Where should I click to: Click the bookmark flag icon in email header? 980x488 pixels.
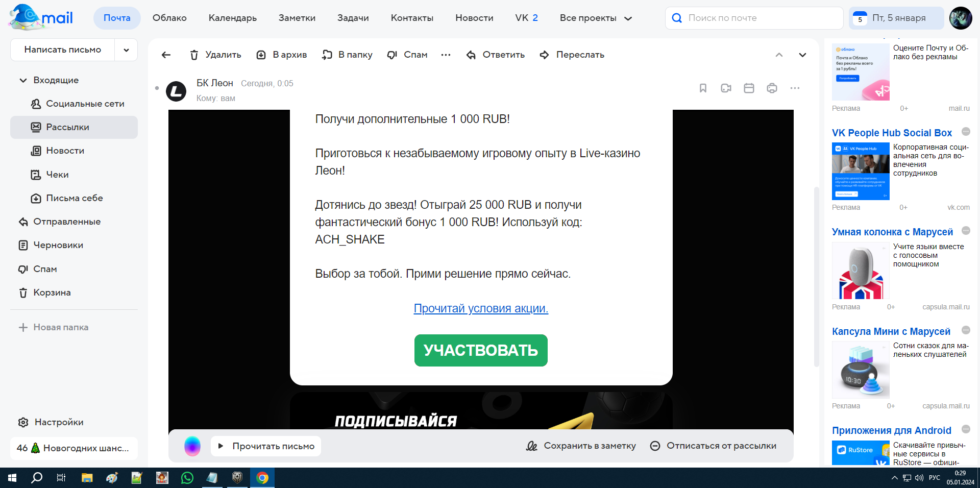(703, 88)
